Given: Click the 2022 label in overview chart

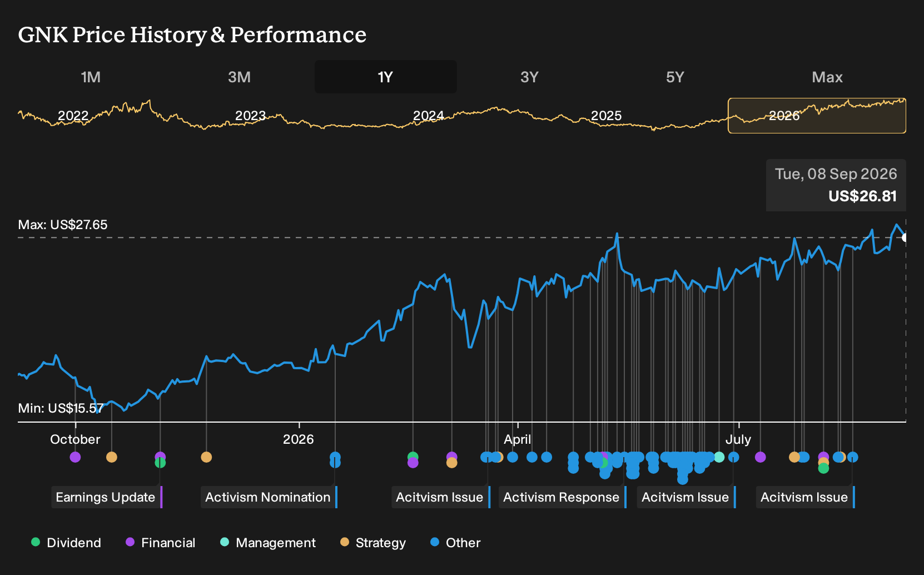Looking at the screenshot, I should click(73, 116).
